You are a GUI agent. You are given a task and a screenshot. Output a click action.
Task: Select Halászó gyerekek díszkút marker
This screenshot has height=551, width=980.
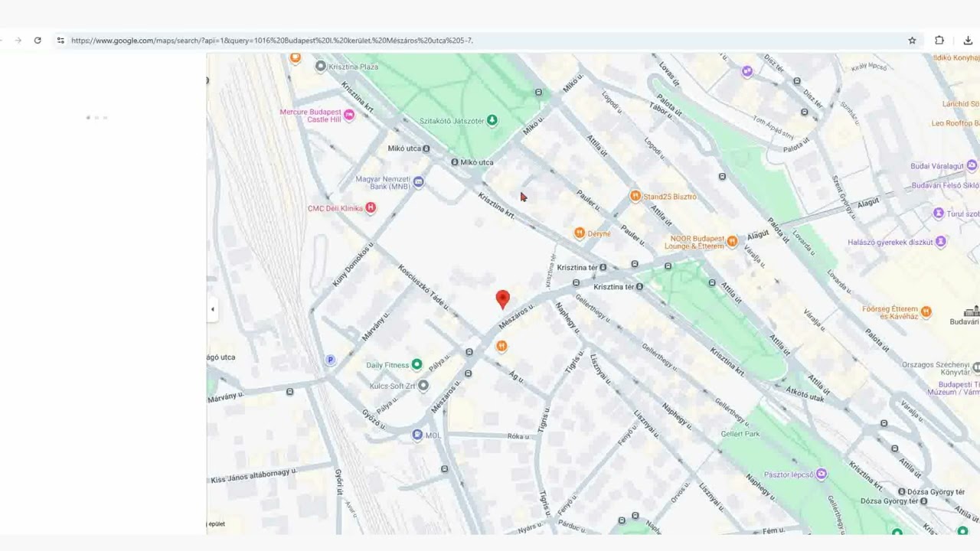pyautogui.click(x=941, y=242)
